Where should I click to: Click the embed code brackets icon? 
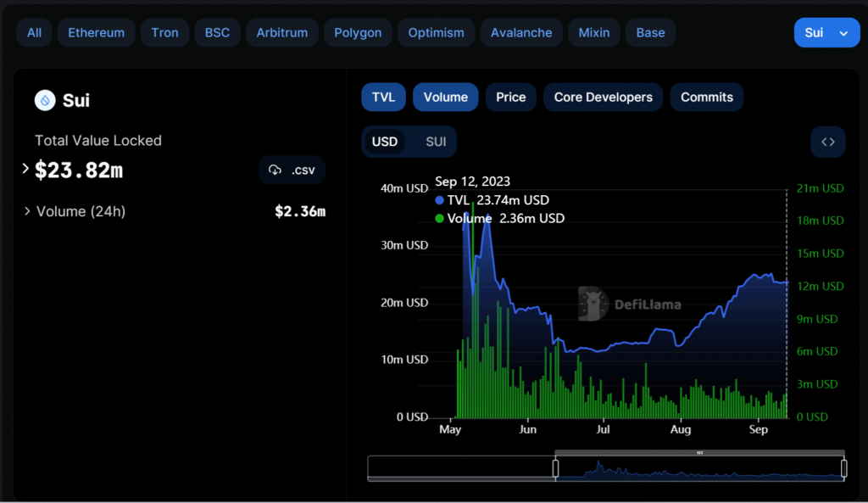(x=828, y=142)
